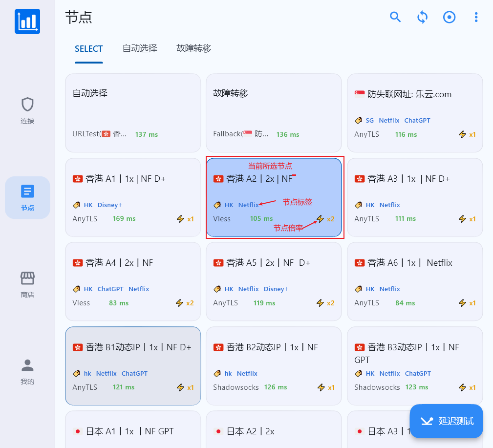Click the Hong Kong flag on 香港 A6 card

(360, 263)
